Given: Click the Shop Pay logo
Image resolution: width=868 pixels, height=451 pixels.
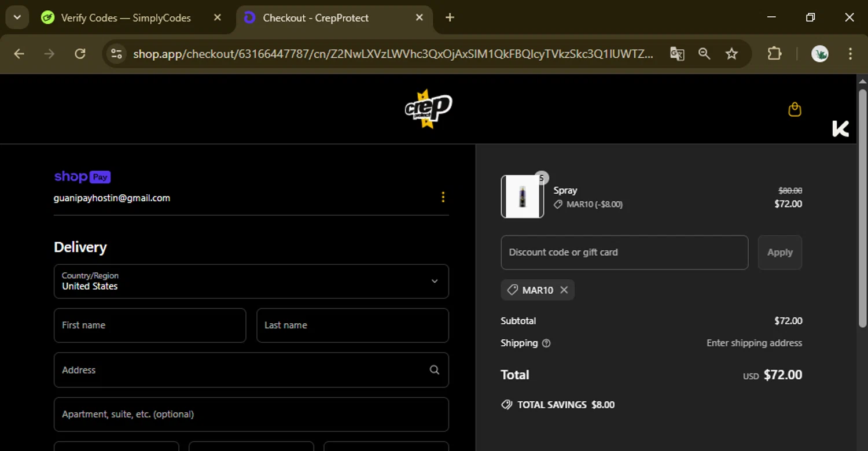Looking at the screenshot, I should pos(82,177).
